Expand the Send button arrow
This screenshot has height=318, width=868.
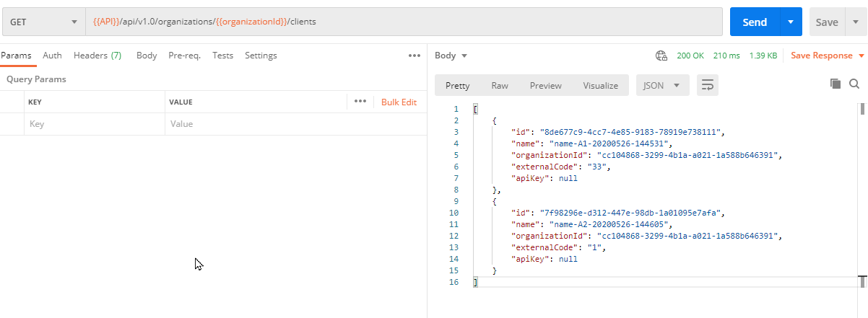[x=791, y=22]
